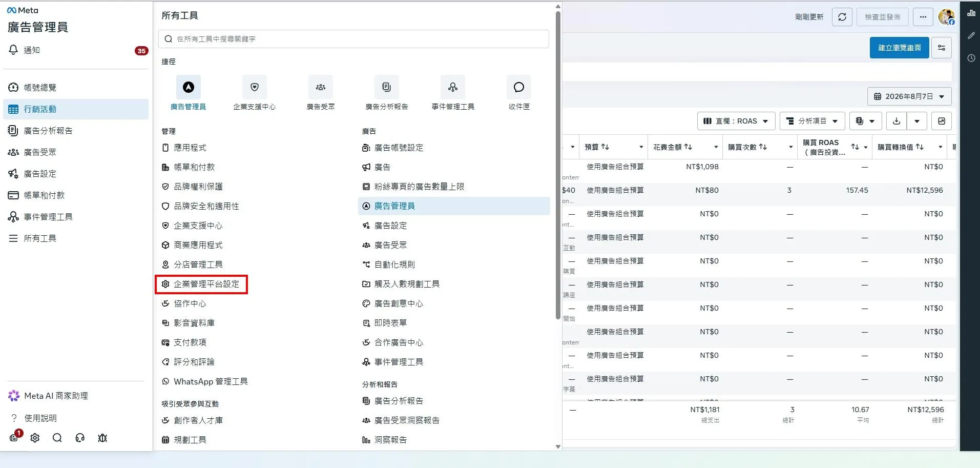Viewport: 980px width, 468px height.
Task: Expand the 預算 column header menu arrow
Action: 641,147
